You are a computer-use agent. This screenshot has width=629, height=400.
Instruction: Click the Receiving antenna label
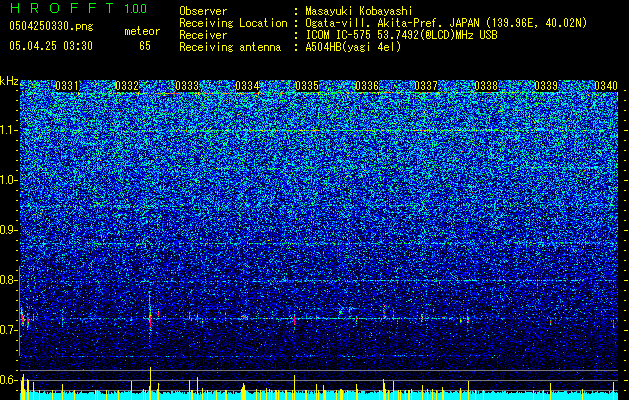(x=230, y=47)
